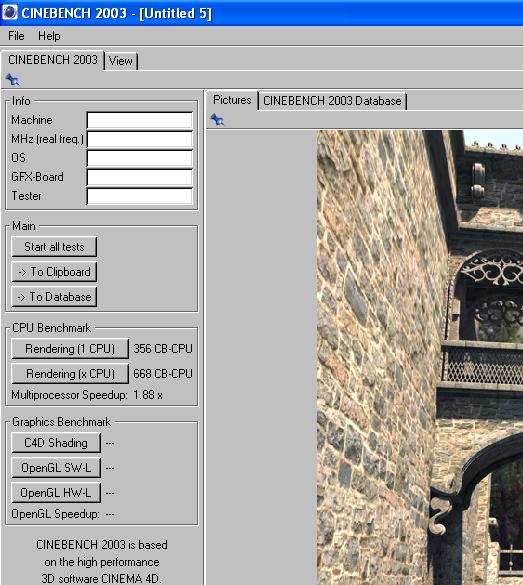Click the CINEBENCH app icon in title bar
Viewport: 523px width, 585px height.
click(x=10, y=12)
